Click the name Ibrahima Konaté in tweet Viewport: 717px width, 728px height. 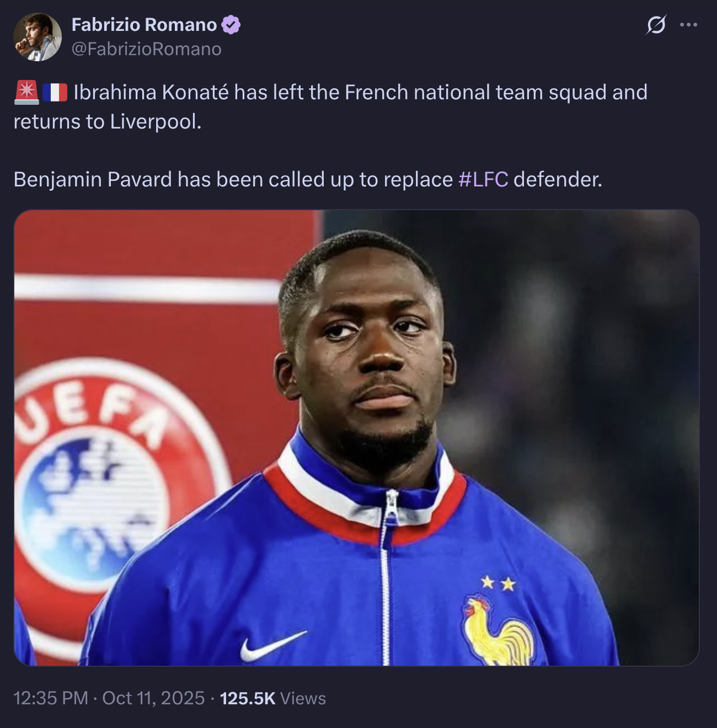coord(151,92)
